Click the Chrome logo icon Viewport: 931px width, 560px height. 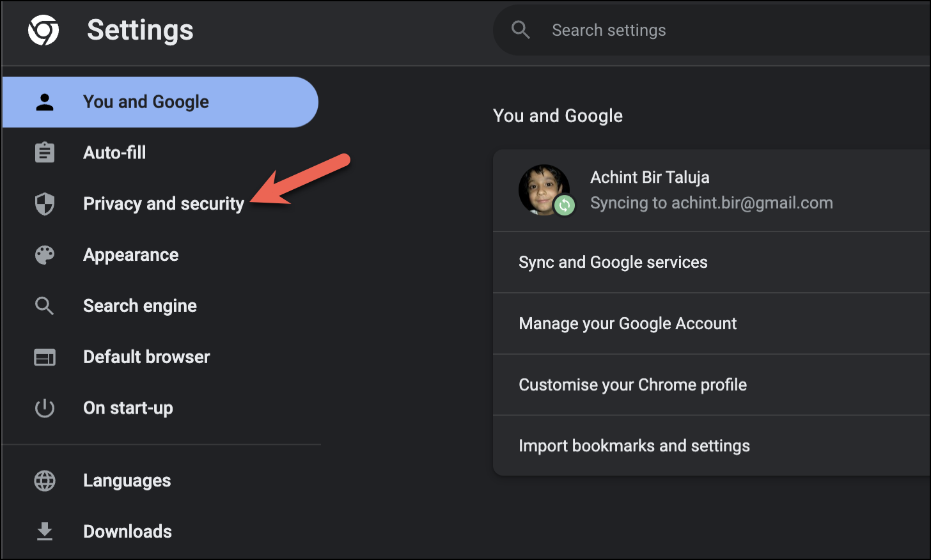43,30
